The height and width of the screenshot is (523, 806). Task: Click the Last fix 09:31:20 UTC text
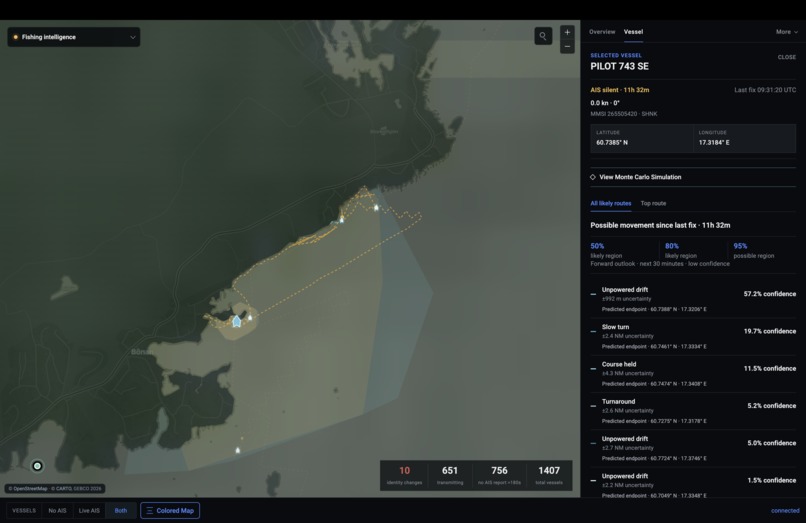pos(765,90)
